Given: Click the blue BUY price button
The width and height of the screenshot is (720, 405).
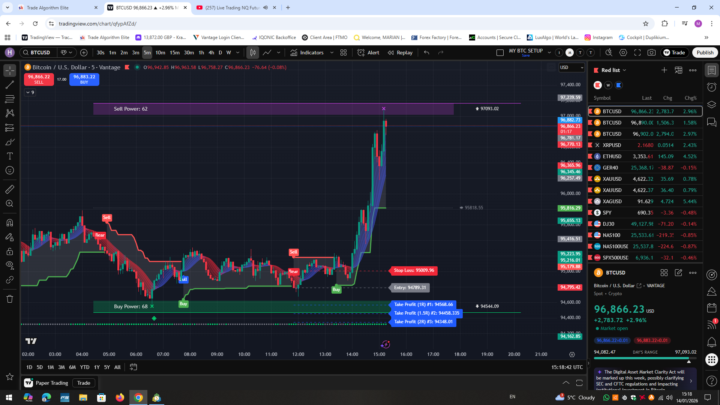Looking at the screenshot, I should [84, 79].
